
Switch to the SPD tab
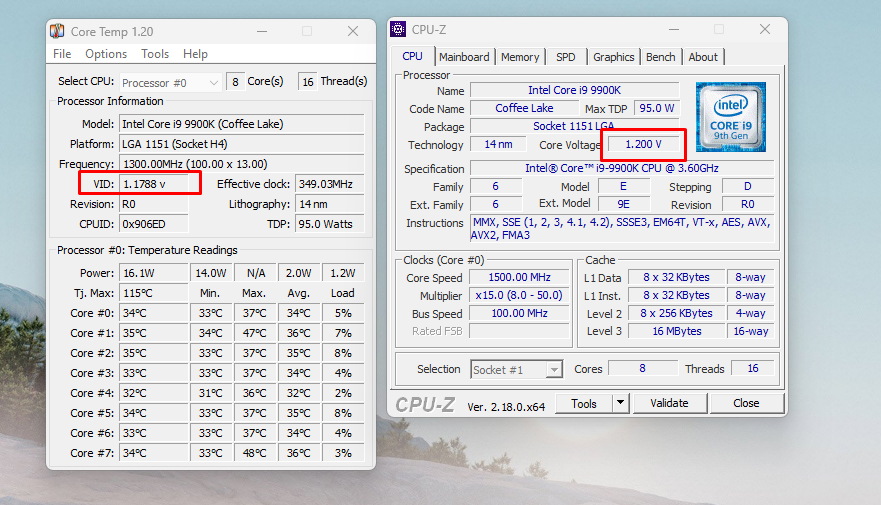[x=566, y=57]
